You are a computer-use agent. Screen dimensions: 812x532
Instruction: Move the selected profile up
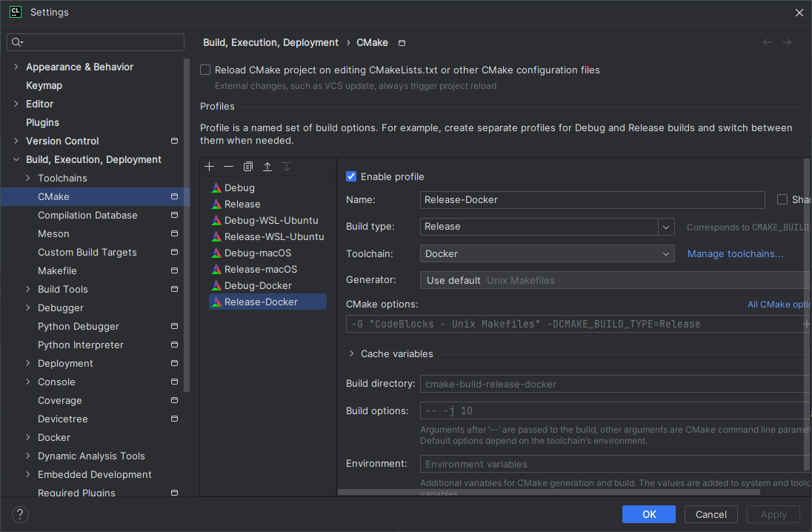pos(267,166)
